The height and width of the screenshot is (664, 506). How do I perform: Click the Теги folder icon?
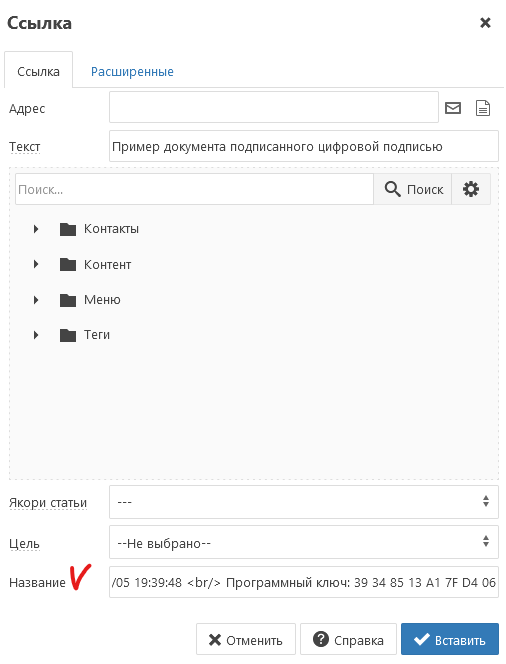[x=68, y=335]
